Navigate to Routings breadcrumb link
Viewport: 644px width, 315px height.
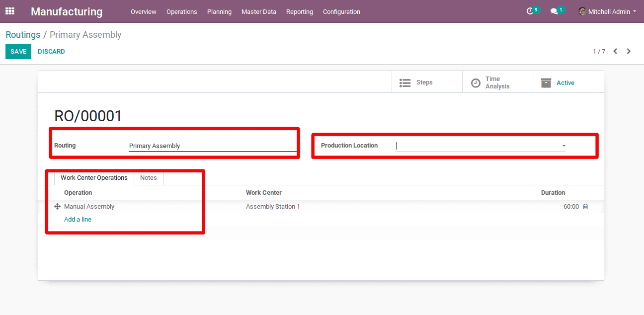[x=23, y=35]
